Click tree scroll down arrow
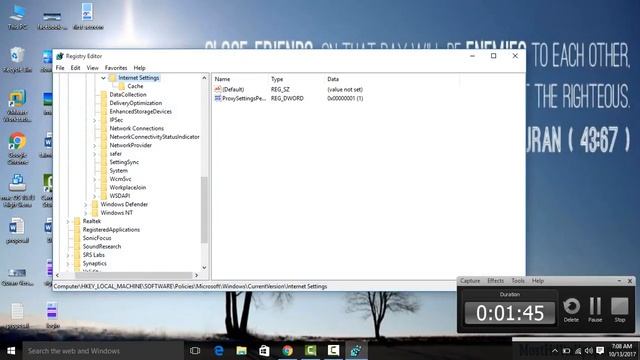The width and height of the screenshot is (640, 360). pos(204,268)
